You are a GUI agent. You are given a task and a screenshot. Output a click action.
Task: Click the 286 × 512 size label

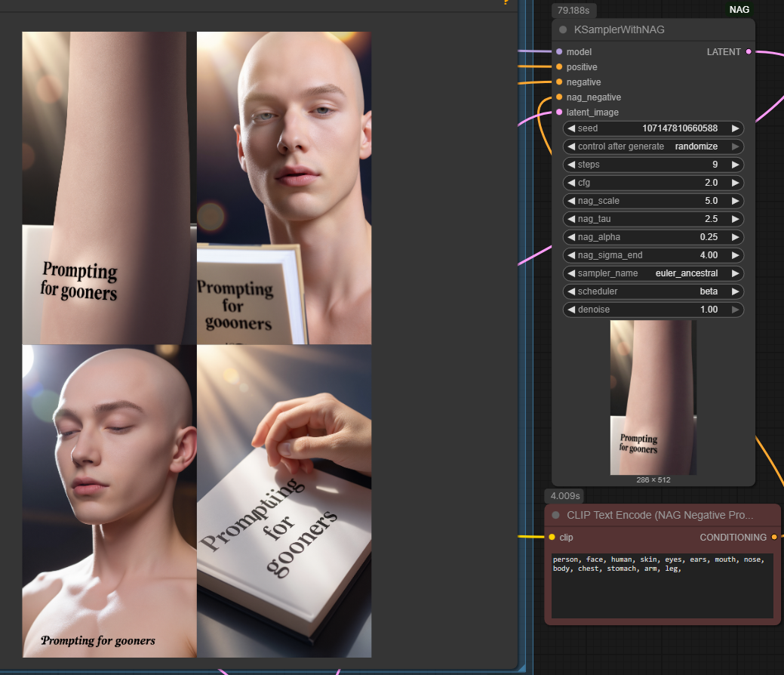click(x=653, y=480)
